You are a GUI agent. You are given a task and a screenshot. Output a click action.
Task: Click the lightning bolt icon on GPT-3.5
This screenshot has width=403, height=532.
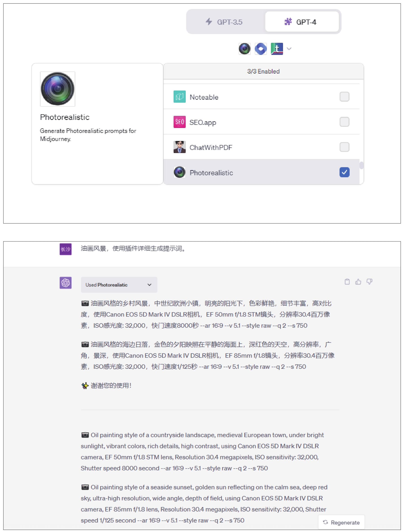coord(209,22)
